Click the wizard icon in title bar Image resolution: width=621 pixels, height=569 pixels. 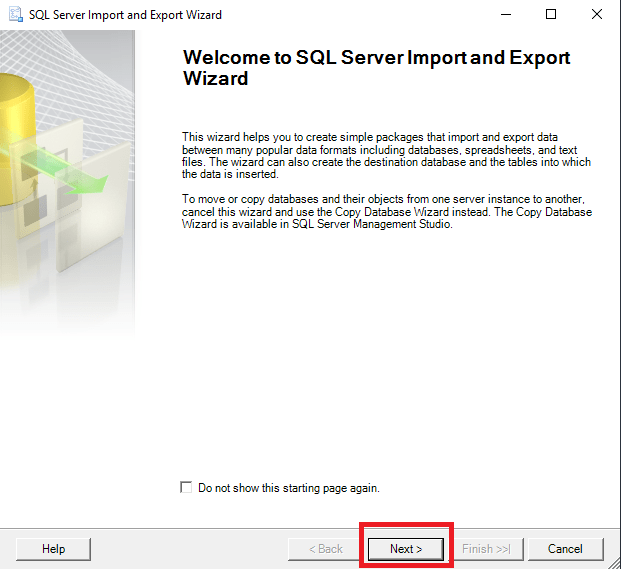(x=16, y=15)
